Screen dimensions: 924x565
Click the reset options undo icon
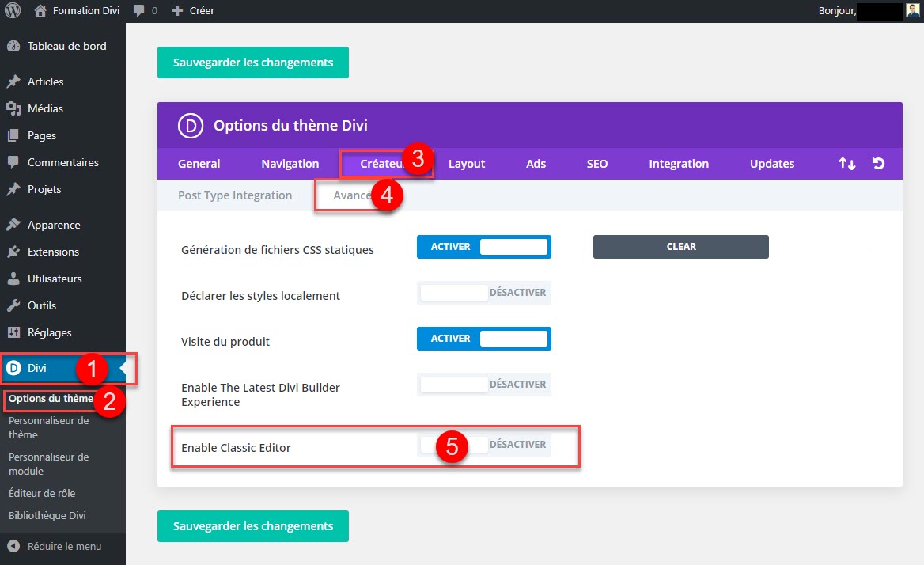tap(878, 164)
